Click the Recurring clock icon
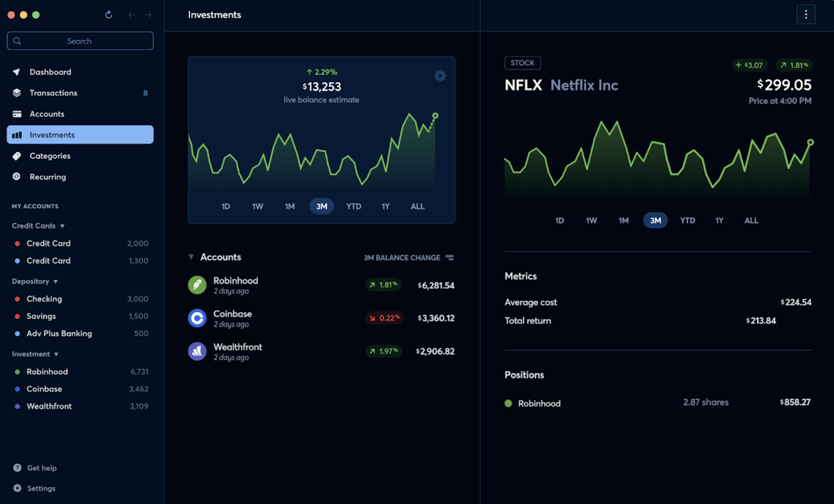This screenshot has width=834, height=504. [x=17, y=177]
